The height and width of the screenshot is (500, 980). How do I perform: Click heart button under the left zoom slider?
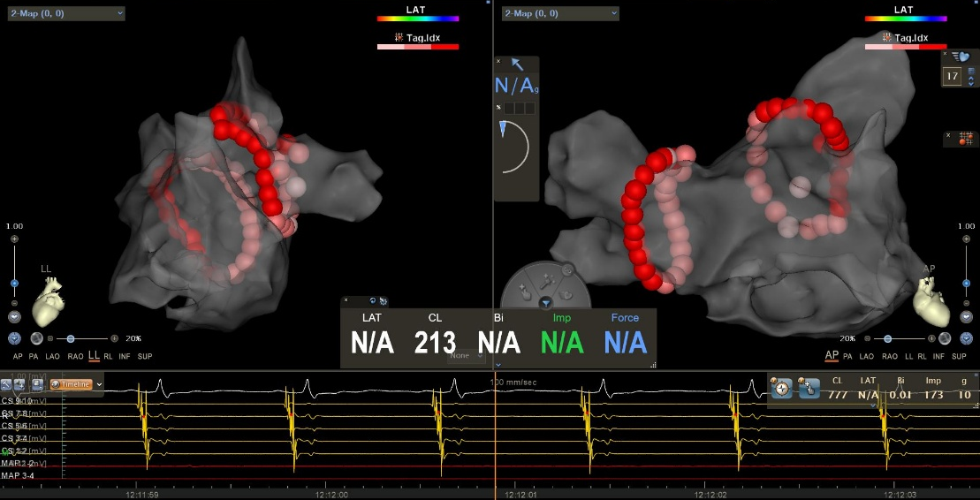(x=14, y=317)
